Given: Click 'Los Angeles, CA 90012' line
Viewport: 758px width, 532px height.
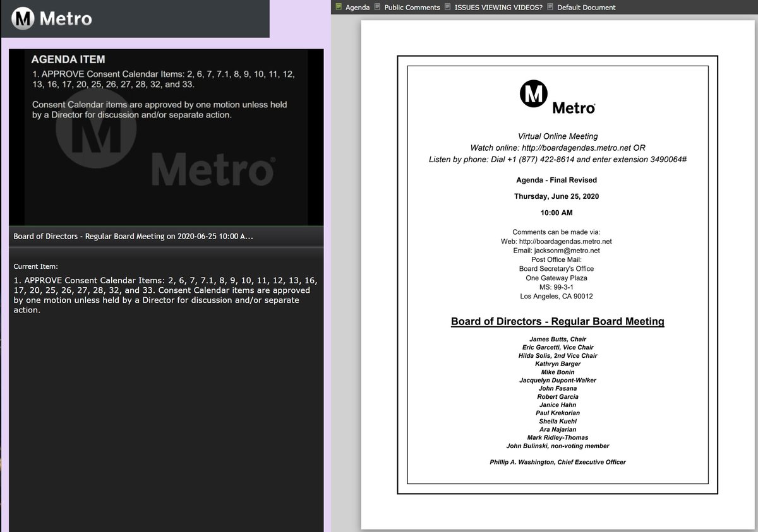Looking at the screenshot, I should 556,296.
